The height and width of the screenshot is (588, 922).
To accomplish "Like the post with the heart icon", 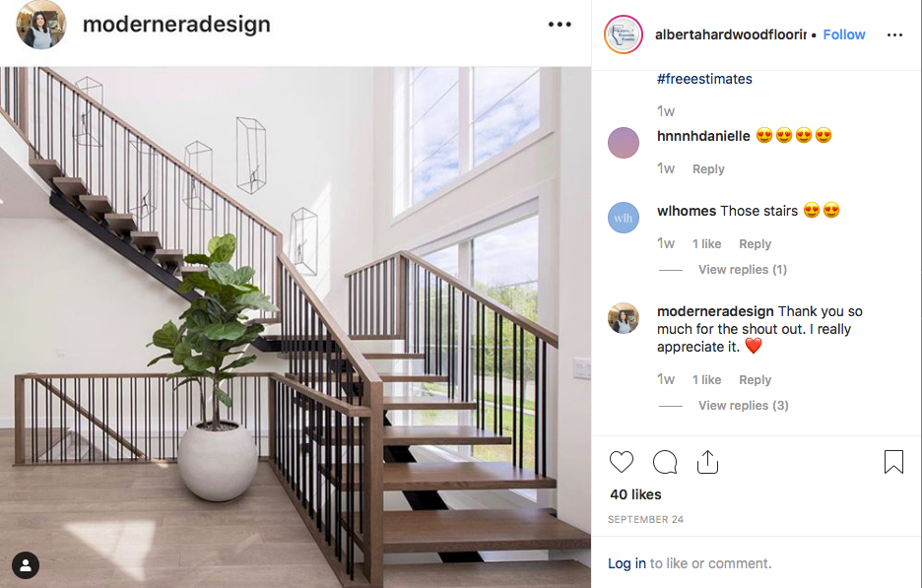I will pos(621,462).
